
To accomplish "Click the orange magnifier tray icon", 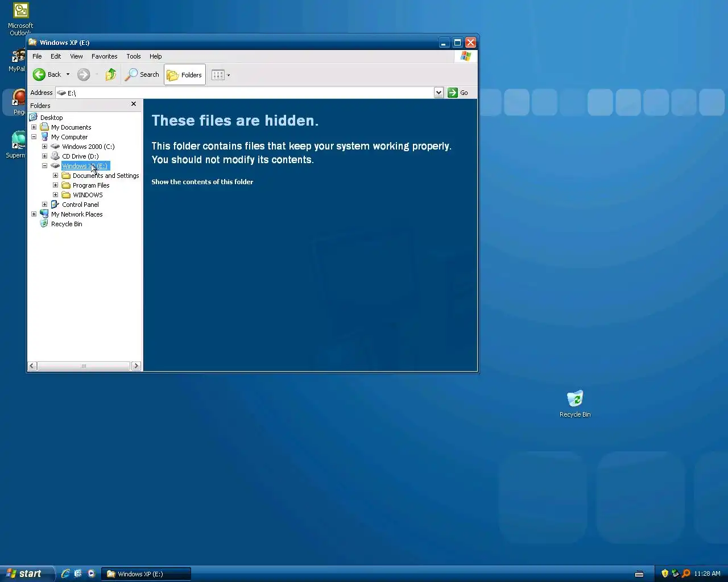I will tap(686, 573).
